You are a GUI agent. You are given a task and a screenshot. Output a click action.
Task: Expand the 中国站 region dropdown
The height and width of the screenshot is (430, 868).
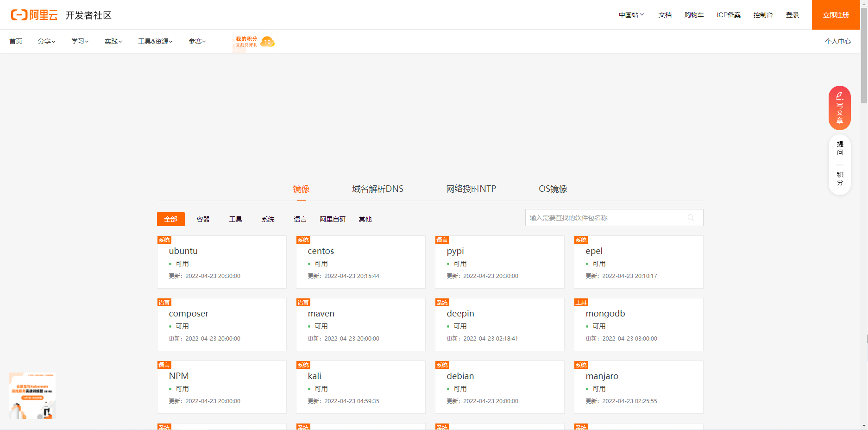point(631,15)
